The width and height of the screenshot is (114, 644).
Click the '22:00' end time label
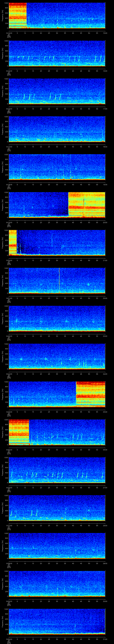click(x=105, y=298)
